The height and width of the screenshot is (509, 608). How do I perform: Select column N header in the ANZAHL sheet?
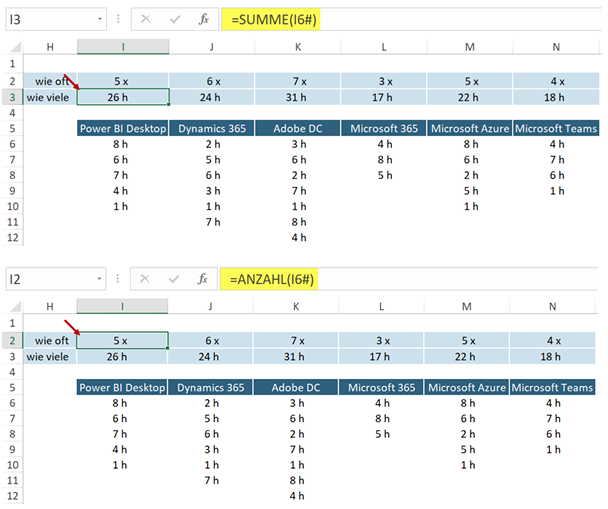pyautogui.click(x=553, y=306)
